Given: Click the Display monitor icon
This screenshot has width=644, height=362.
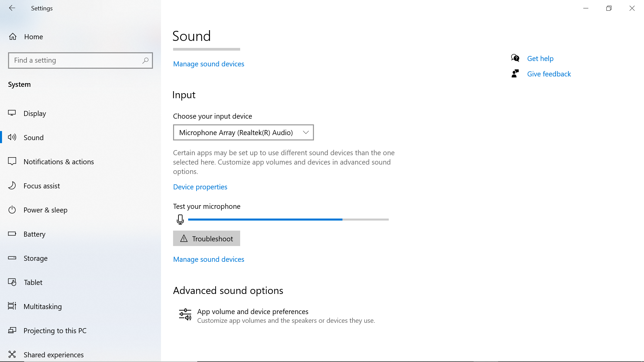Looking at the screenshot, I should (12, 113).
